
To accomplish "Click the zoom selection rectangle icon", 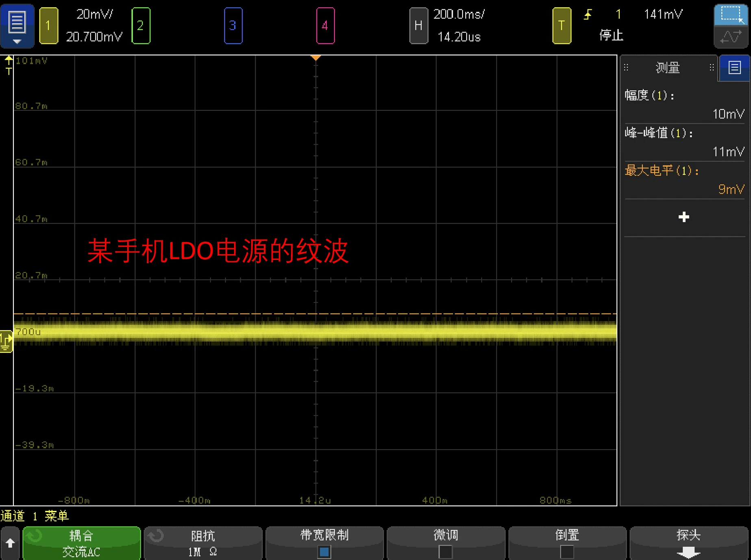I will (x=731, y=15).
